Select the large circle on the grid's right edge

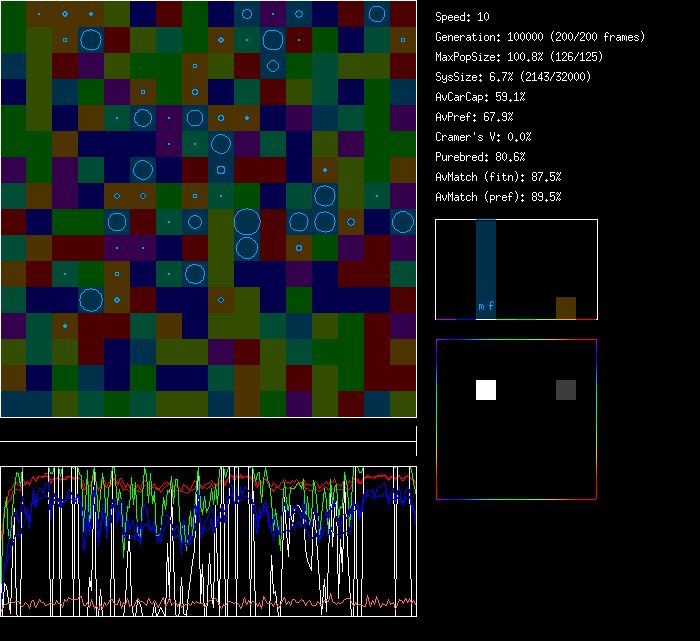point(403,222)
